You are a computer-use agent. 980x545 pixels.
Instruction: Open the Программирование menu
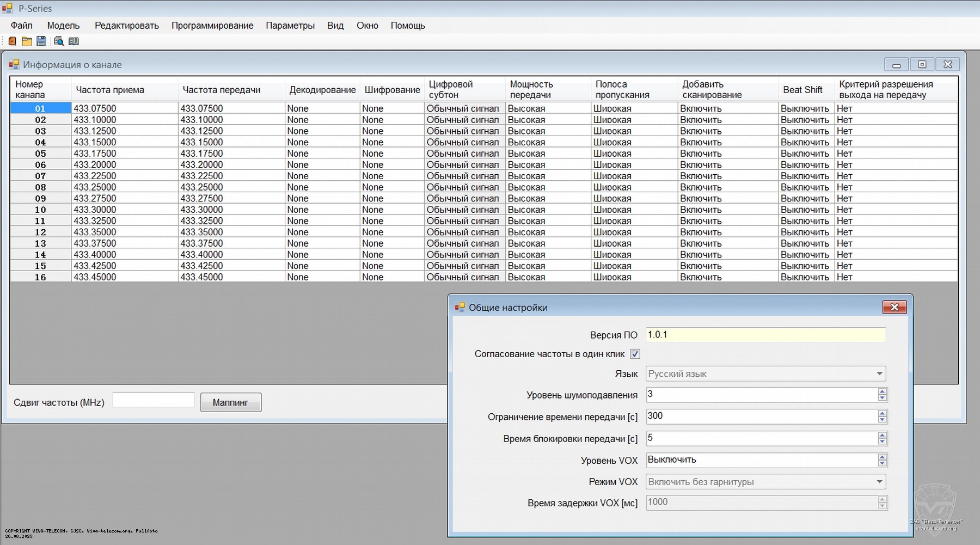click(x=212, y=26)
